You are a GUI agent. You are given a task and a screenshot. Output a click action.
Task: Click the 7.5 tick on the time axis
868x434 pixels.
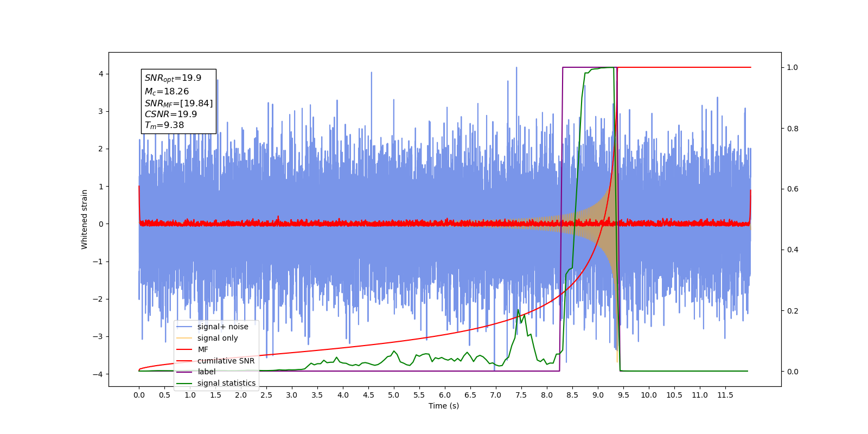[521, 395]
